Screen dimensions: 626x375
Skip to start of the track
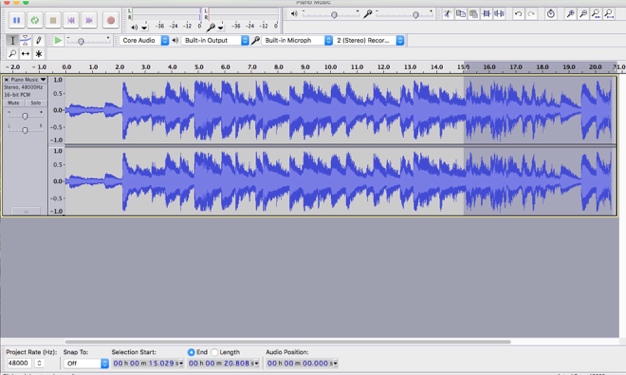tap(71, 20)
